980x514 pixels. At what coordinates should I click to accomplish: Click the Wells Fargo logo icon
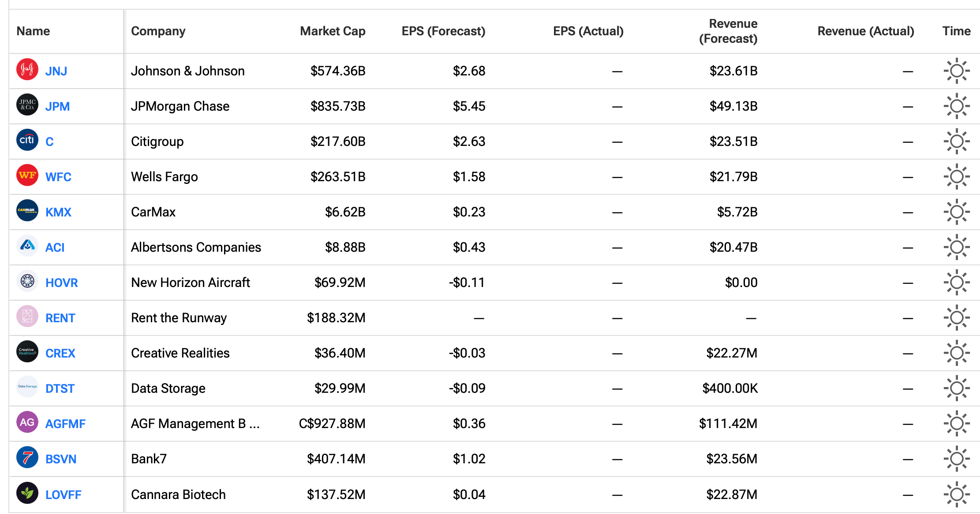(27, 175)
